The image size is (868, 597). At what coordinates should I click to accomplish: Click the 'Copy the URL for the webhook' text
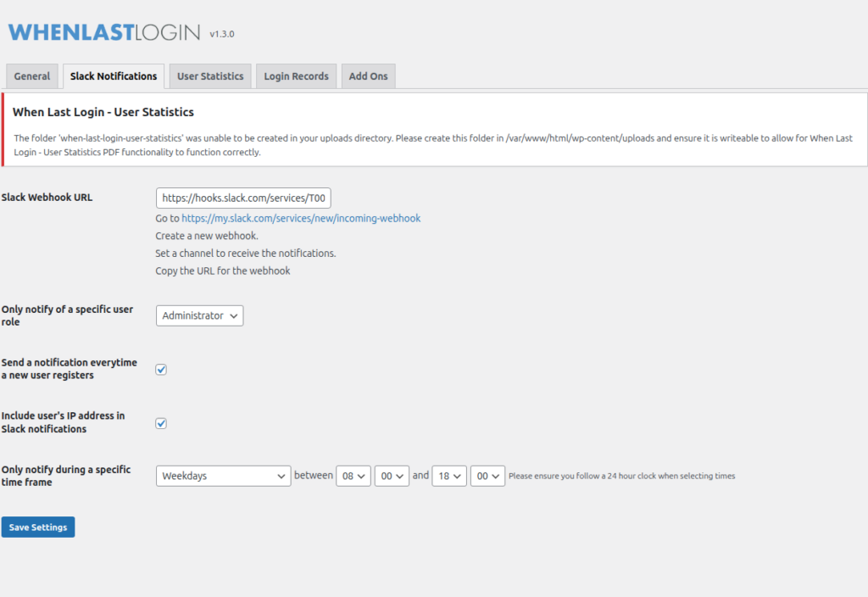tap(223, 271)
